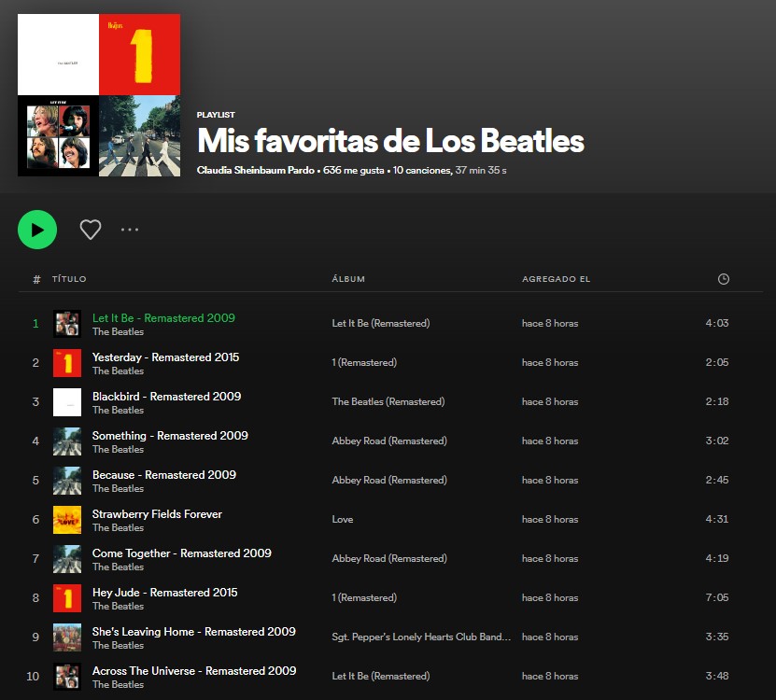The width and height of the screenshot is (776, 700).
Task: Start the playlist with the green play button
Action: (x=37, y=230)
